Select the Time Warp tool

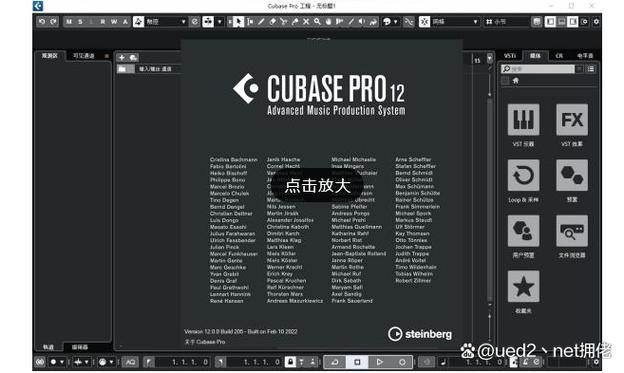[339, 21]
